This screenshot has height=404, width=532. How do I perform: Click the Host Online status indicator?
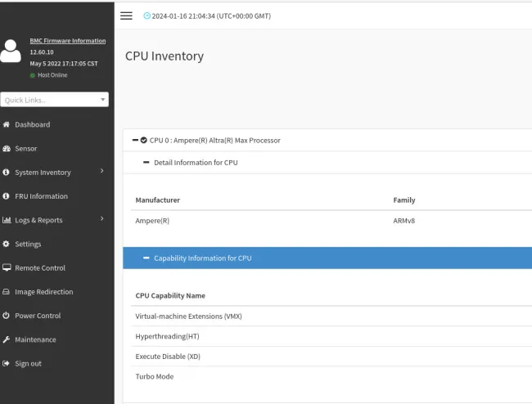pos(49,75)
